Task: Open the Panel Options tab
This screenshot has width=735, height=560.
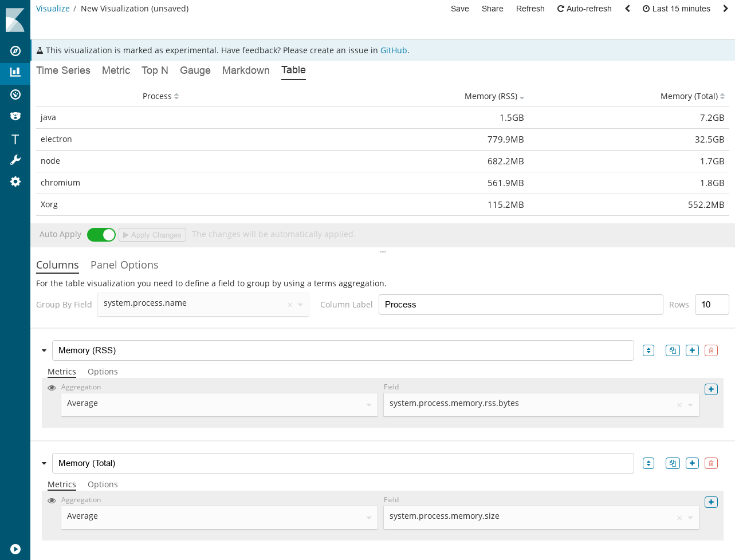Action: click(124, 265)
